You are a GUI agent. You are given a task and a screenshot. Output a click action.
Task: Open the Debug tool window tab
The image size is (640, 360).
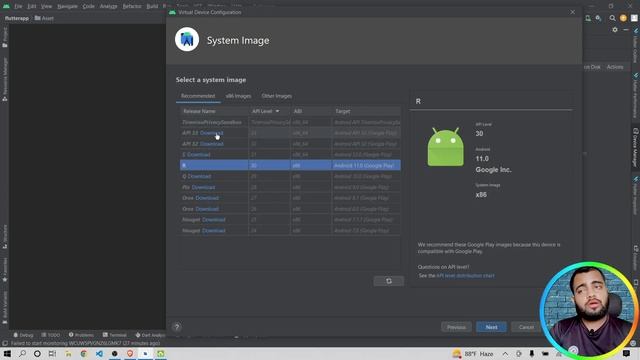pyautogui.click(x=23, y=335)
